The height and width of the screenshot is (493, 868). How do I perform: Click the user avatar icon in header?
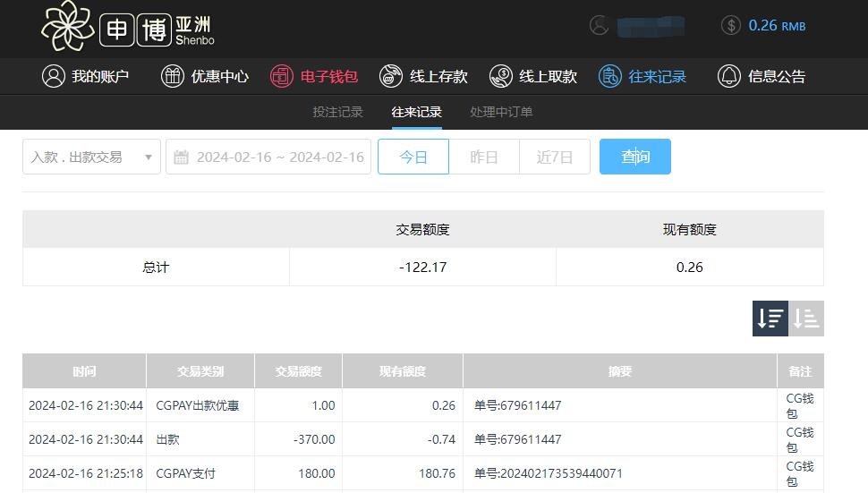tap(599, 26)
